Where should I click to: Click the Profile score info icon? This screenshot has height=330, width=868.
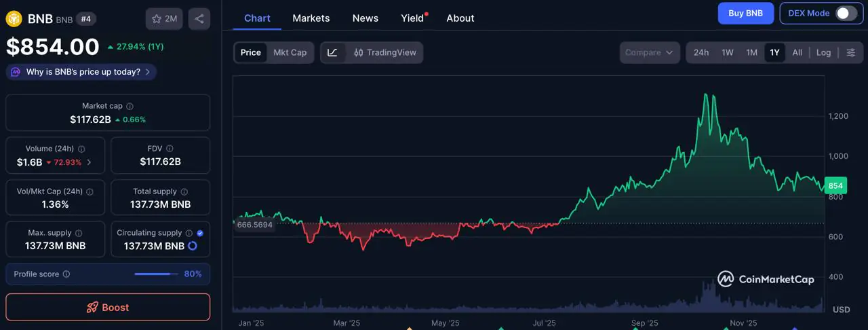pos(66,274)
